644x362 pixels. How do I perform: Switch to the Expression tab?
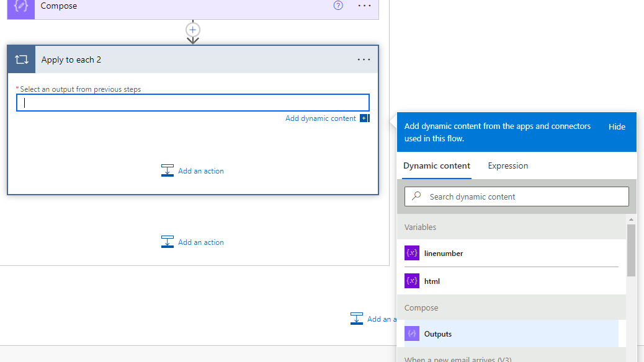coord(508,166)
